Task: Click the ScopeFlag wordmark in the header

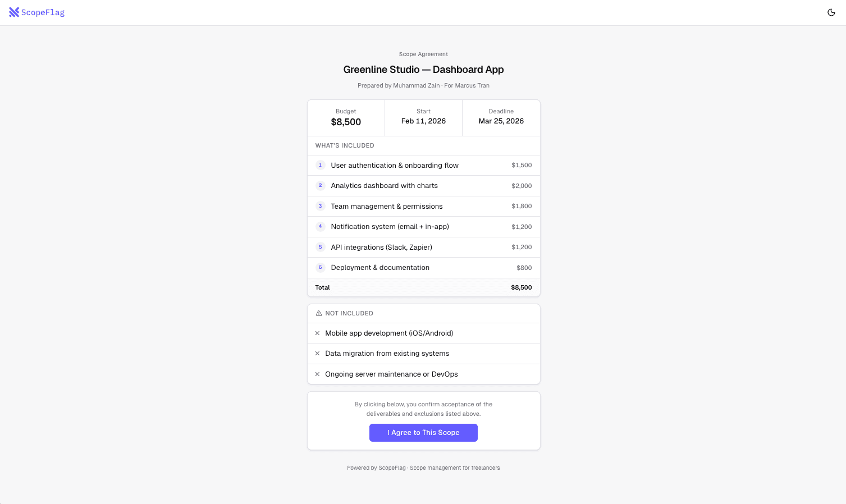Action: coord(42,12)
